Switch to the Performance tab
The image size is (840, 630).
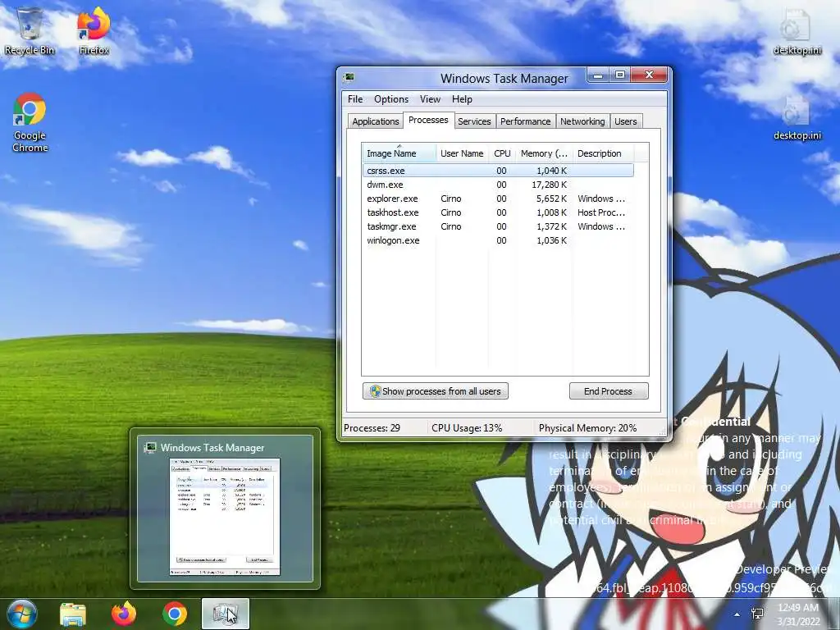(525, 121)
